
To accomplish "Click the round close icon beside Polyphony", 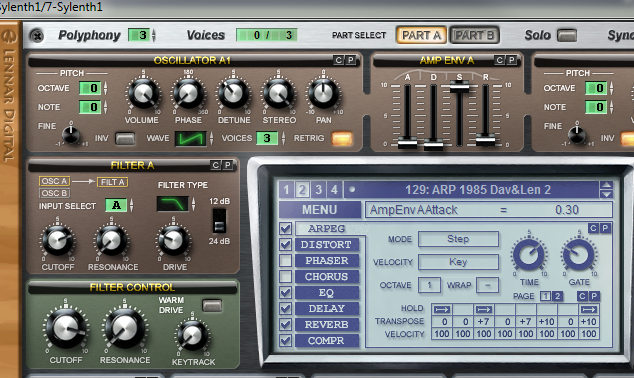I will [x=37, y=36].
